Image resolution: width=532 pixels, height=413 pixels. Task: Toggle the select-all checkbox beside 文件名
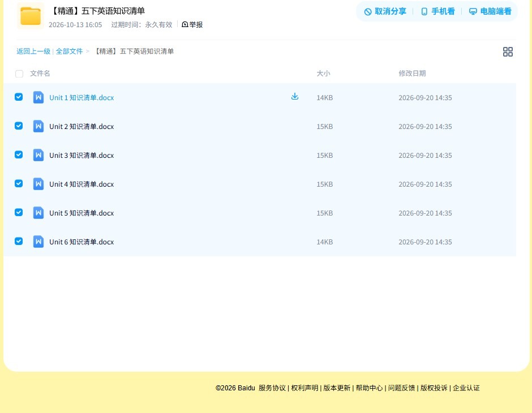tap(19, 74)
